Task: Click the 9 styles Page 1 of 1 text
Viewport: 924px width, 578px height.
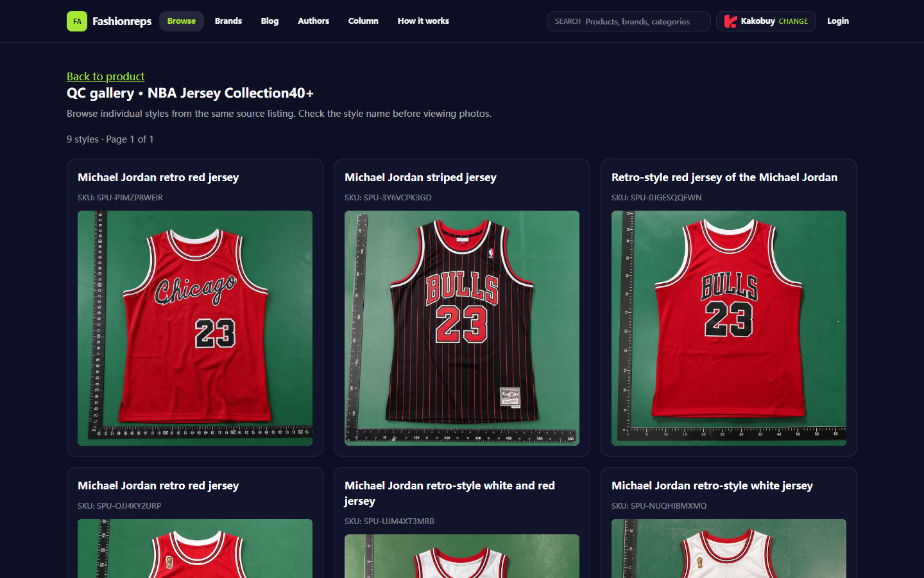Action: pos(110,139)
